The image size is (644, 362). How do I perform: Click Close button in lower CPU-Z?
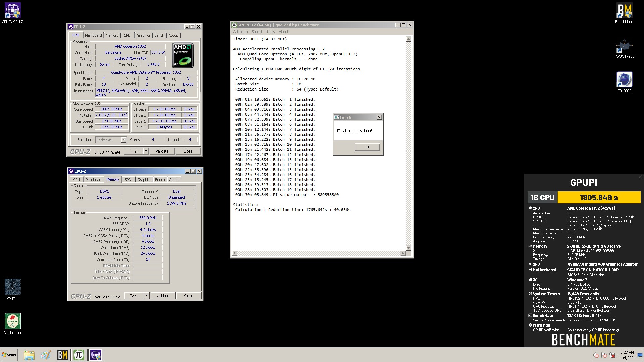[x=189, y=296]
